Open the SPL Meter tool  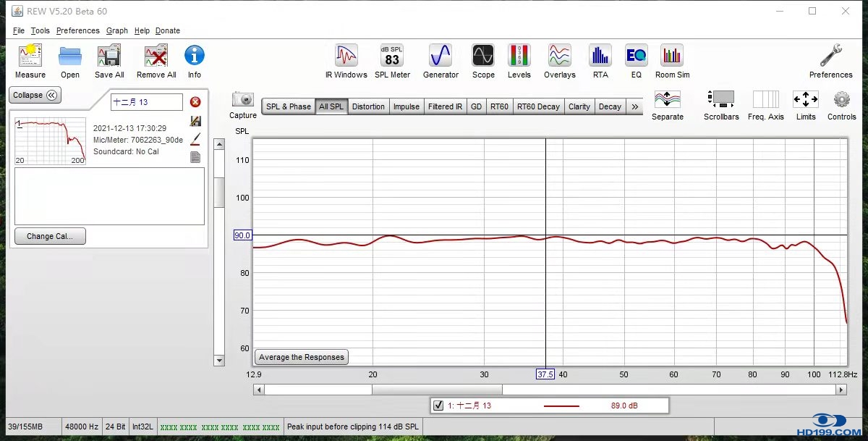392,56
